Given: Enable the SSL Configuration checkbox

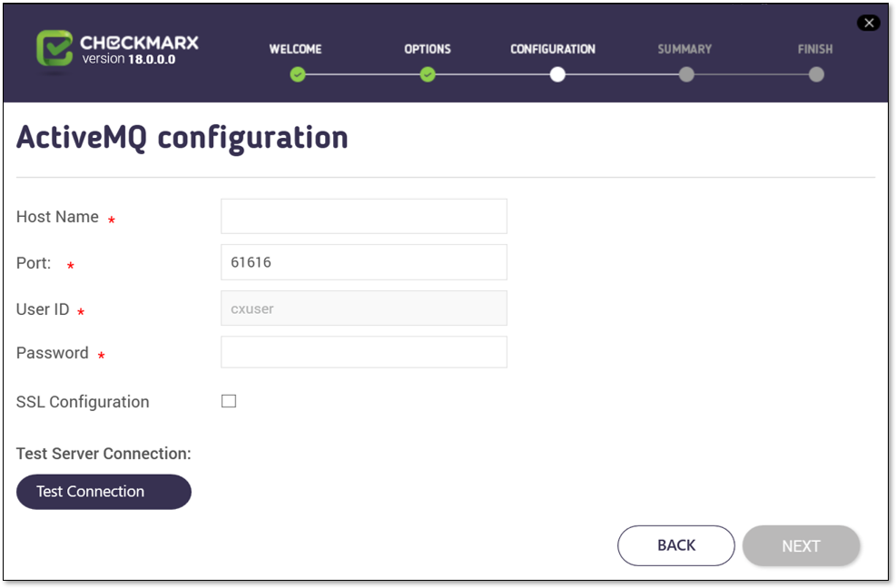Looking at the screenshot, I should [229, 401].
